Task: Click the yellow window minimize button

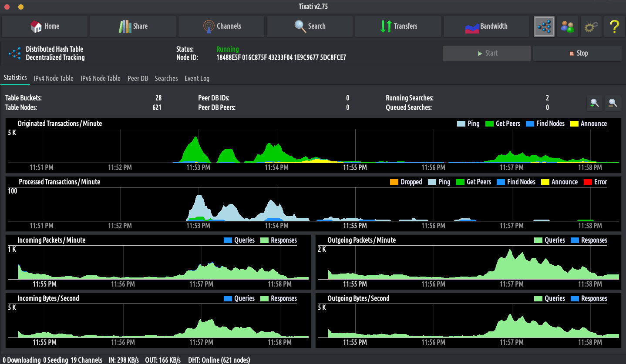Action: (21, 7)
